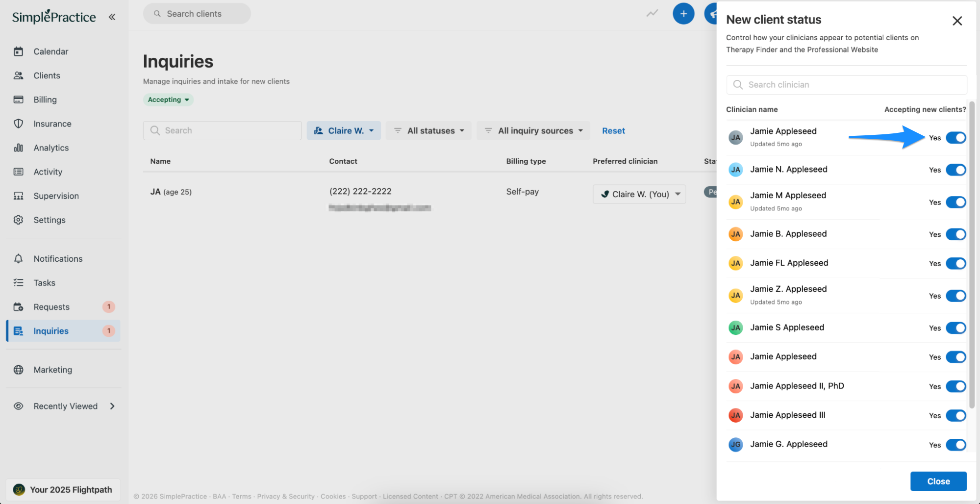This screenshot has height=504, width=980.
Task: Click the Tasks checklist icon
Action: coord(19,282)
